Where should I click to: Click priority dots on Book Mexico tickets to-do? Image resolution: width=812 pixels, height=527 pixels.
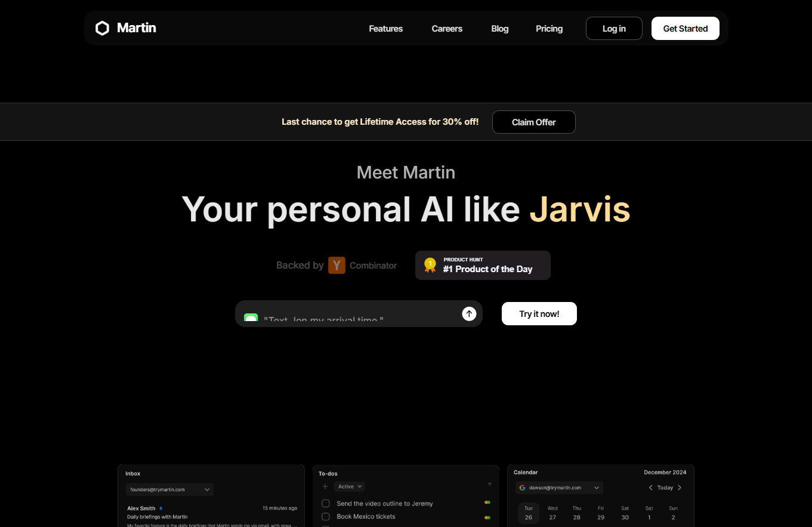click(487, 517)
